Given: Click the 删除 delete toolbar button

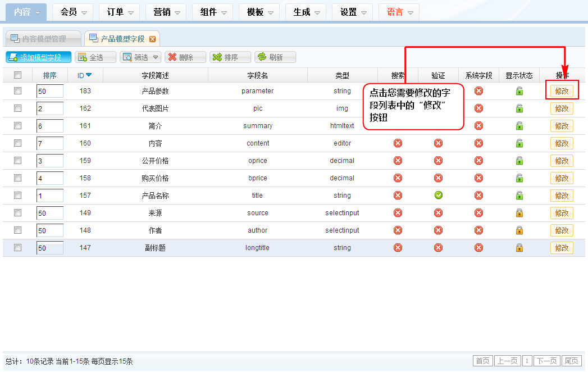Looking at the screenshot, I should 185,57.
